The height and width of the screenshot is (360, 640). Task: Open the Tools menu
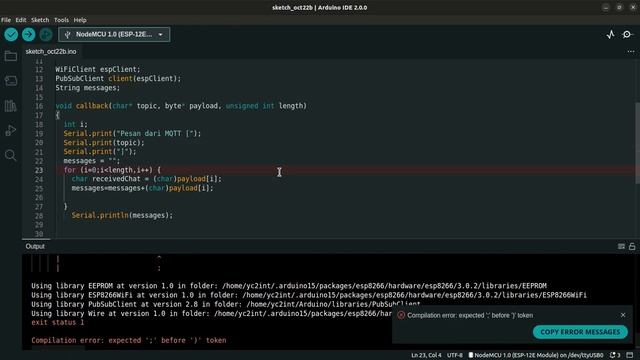click(x=61, y=20)
